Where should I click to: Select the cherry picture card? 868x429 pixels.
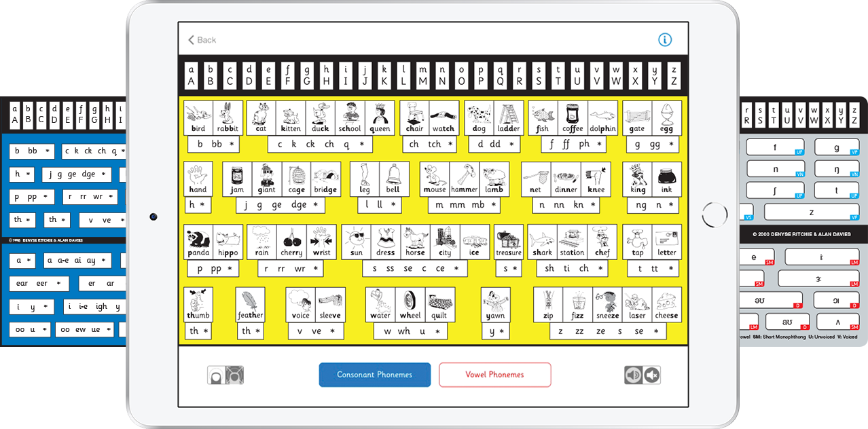pyautogui.click(x=291, y=242)
